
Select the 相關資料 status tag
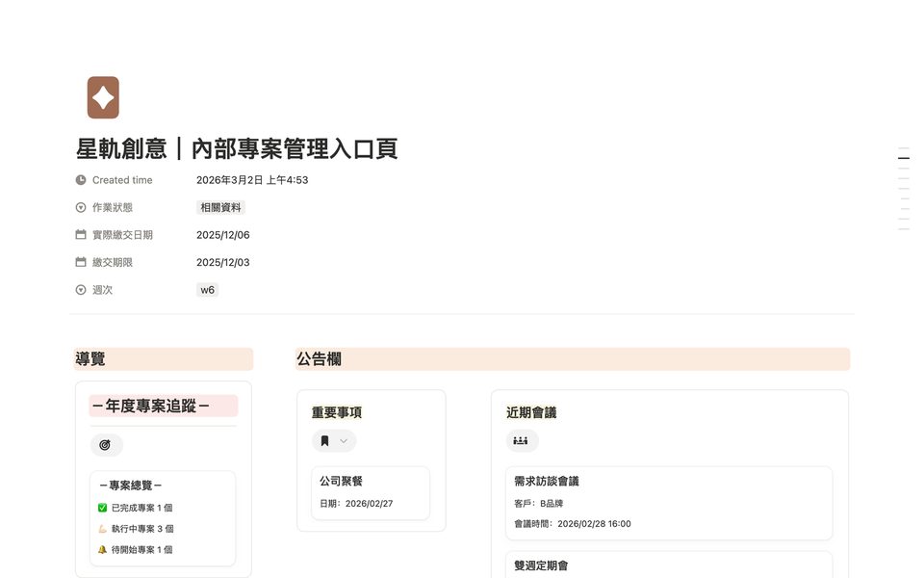(x=220, y=208)
